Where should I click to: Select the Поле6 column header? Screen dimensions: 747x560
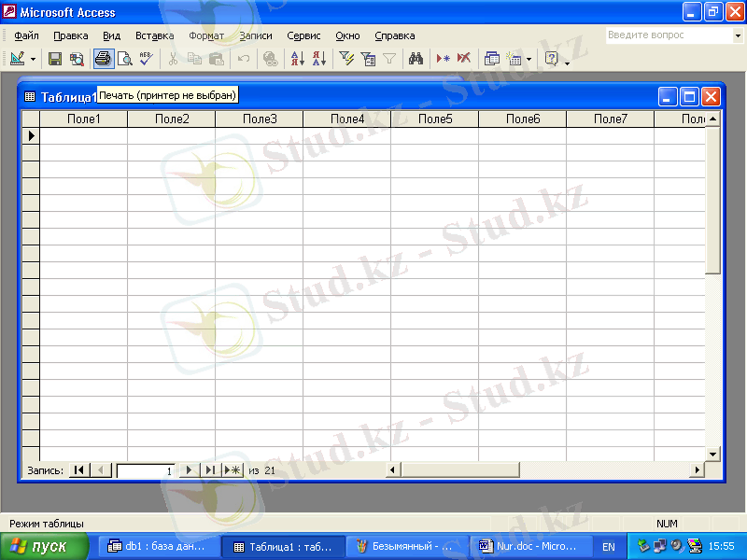(x=522, y=119)
